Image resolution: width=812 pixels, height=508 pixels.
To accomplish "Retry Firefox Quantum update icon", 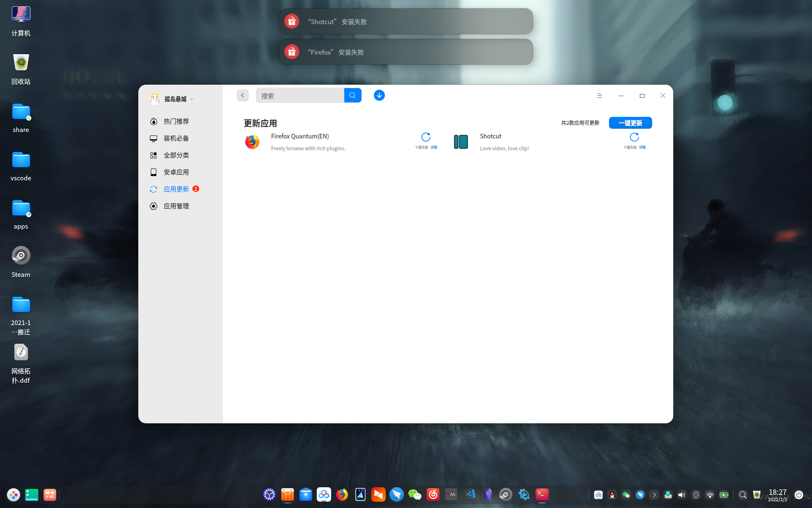I will pos(425,137).
